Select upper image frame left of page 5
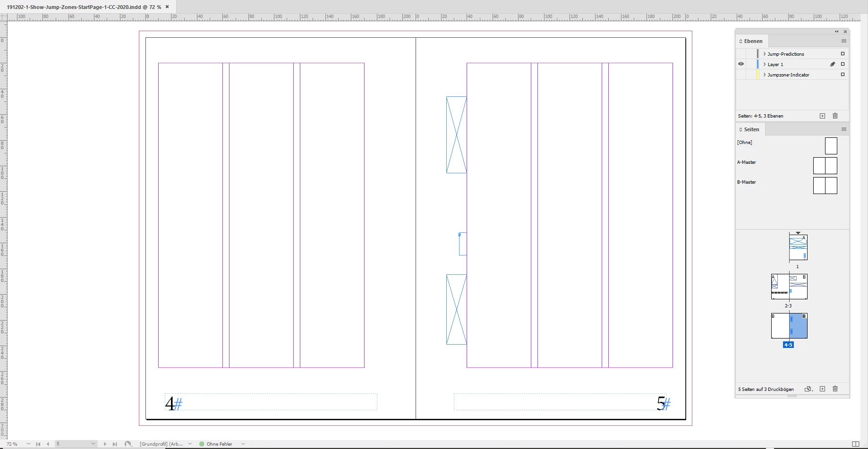Viewport: 868px width, 449px height. pyautogui.click(x=456, y=135)
